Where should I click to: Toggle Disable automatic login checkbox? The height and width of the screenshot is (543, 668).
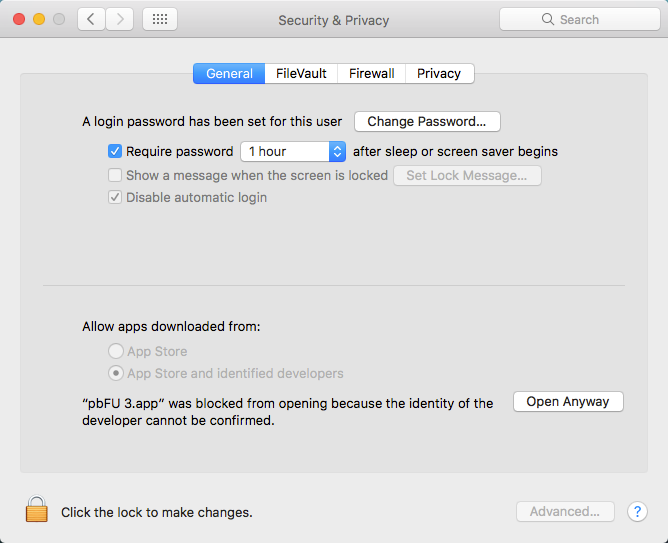(x=115, y=198)
